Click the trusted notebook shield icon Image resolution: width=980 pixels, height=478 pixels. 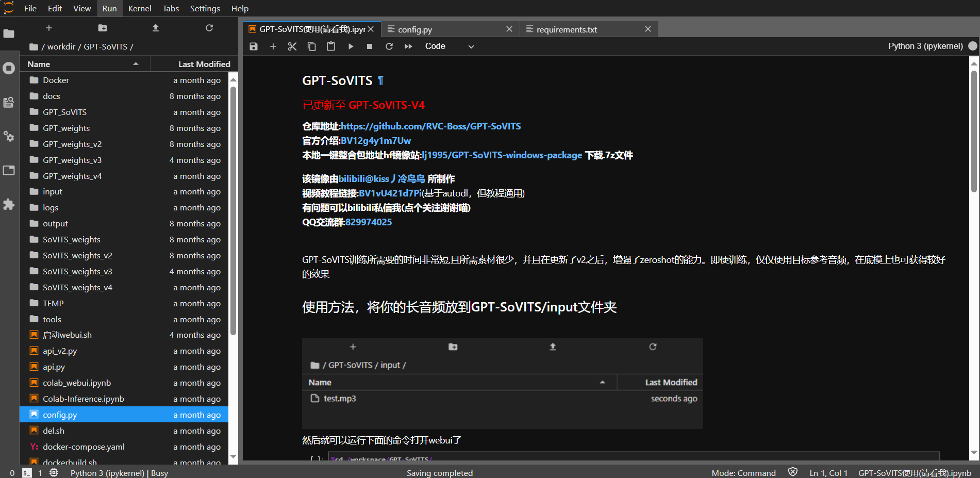pyautogui.click(x=793, y=472)
